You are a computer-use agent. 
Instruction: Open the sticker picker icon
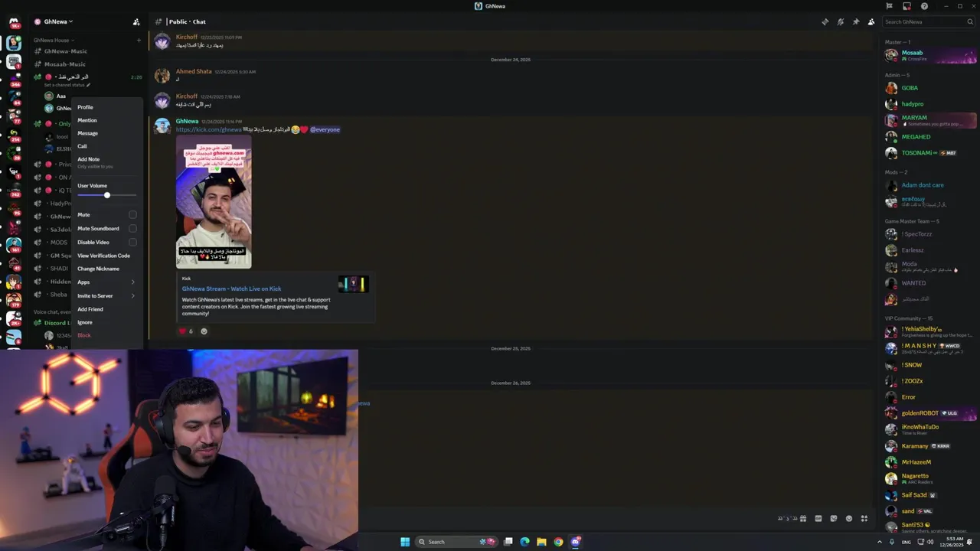tap(834, 518)
